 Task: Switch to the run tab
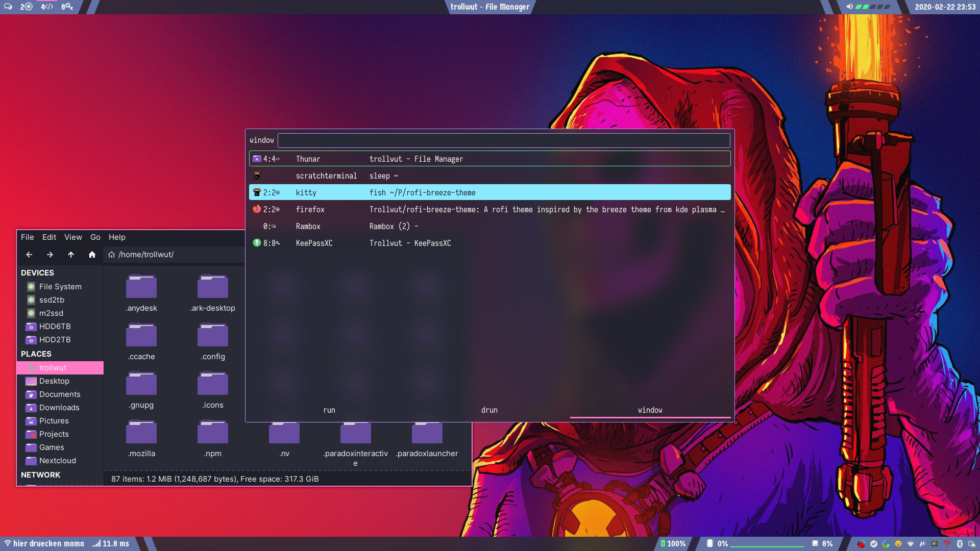click(x=329, y=410)
